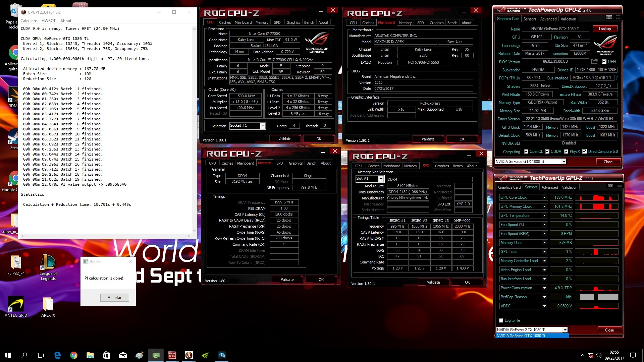Image resolution: width=644 pixels, height=362 pixels.
Task: Click the GPUPI vertical scrollbar
Action: tap(194, 129)
